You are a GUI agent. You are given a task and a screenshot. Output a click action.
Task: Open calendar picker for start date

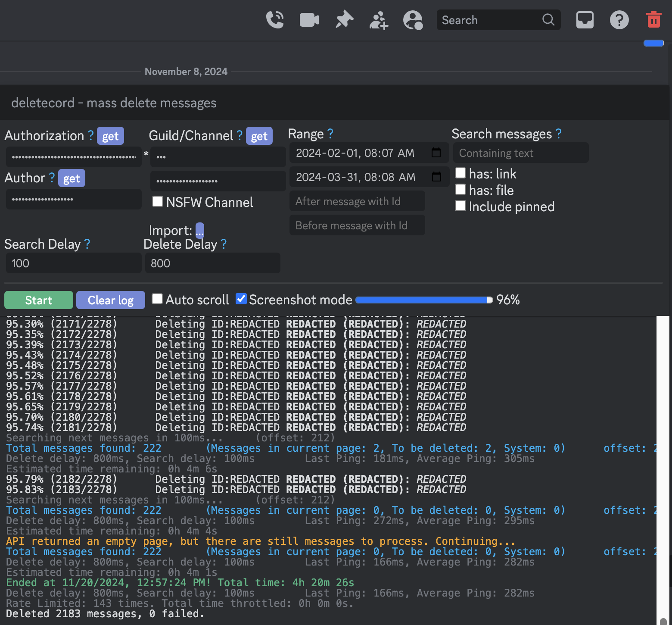[436, 153]
